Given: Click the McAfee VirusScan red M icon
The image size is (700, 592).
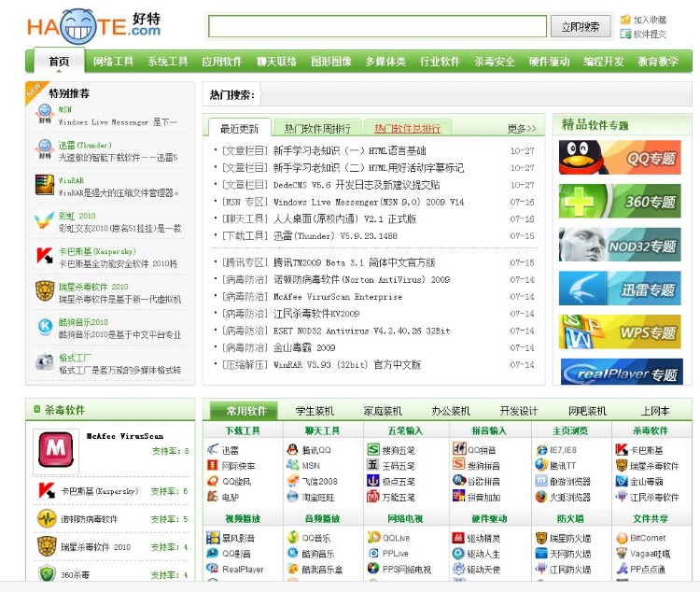Looking at the screenshot, I should coord(56,449).
